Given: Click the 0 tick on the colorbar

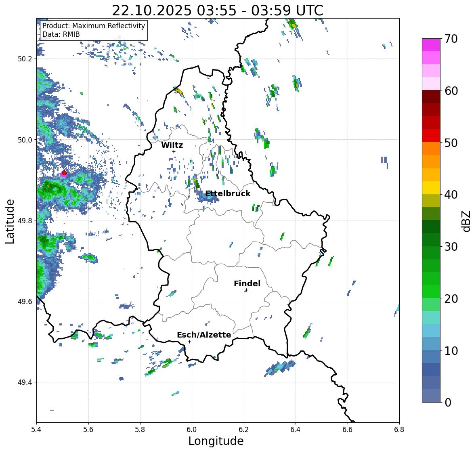Looking at the screenshot, I should click(x=448, y=403).
